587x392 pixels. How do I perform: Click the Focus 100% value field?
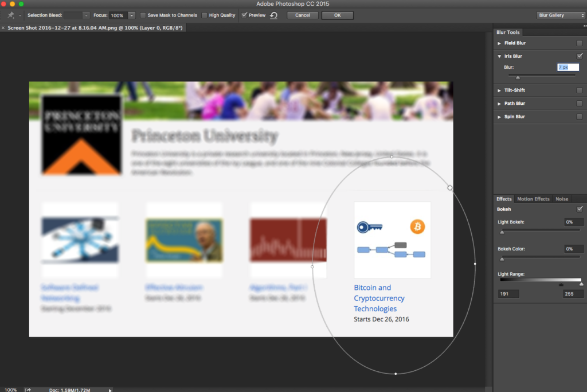click(x=118, y=15)
